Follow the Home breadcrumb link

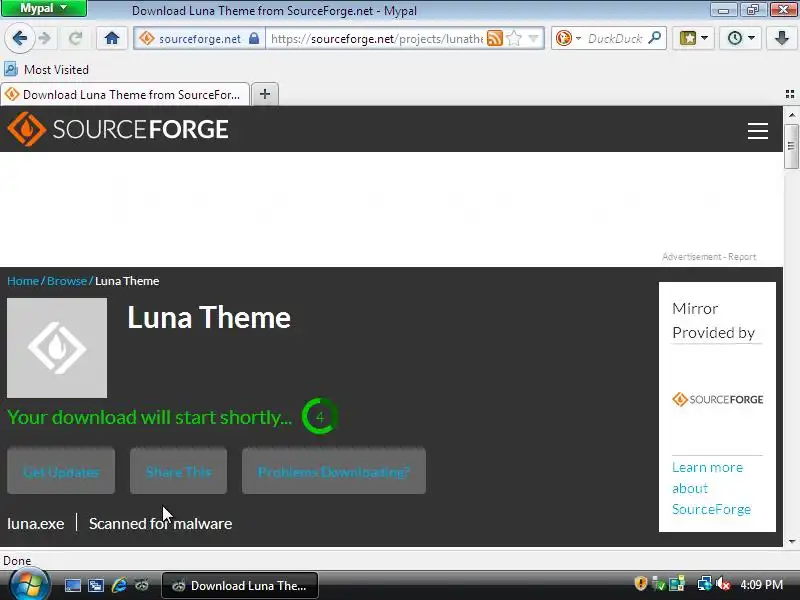pos(22,281)
